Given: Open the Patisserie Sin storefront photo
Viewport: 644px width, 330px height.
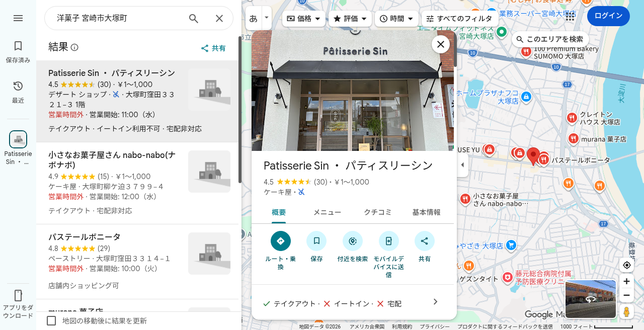Looking at the screenshot, I should [x=352, y=91].
